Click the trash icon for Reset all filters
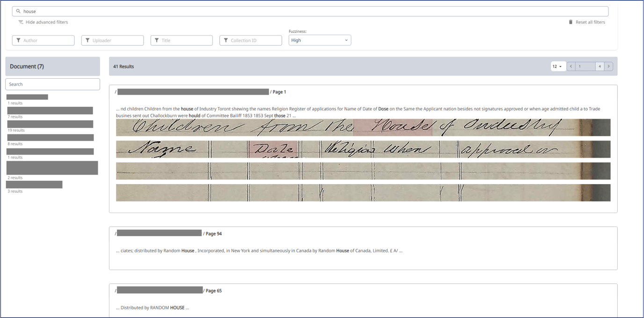This screenshot has width=644, height=318. [x=571, y=22]
